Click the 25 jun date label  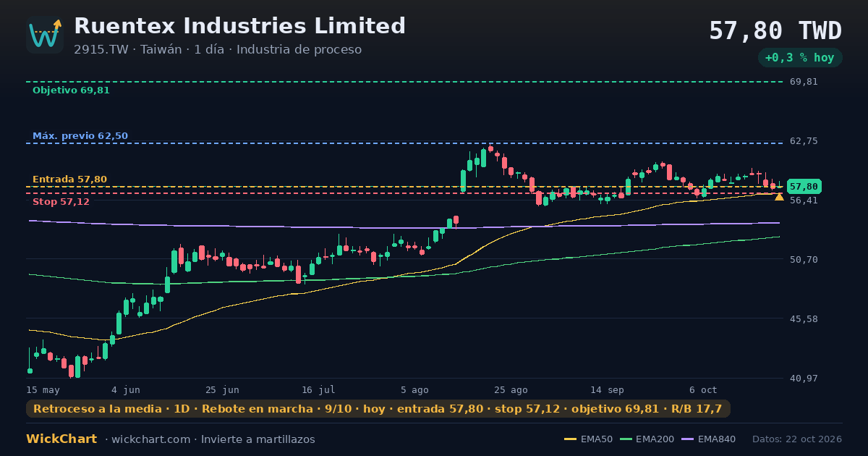(x=222, y=390)
